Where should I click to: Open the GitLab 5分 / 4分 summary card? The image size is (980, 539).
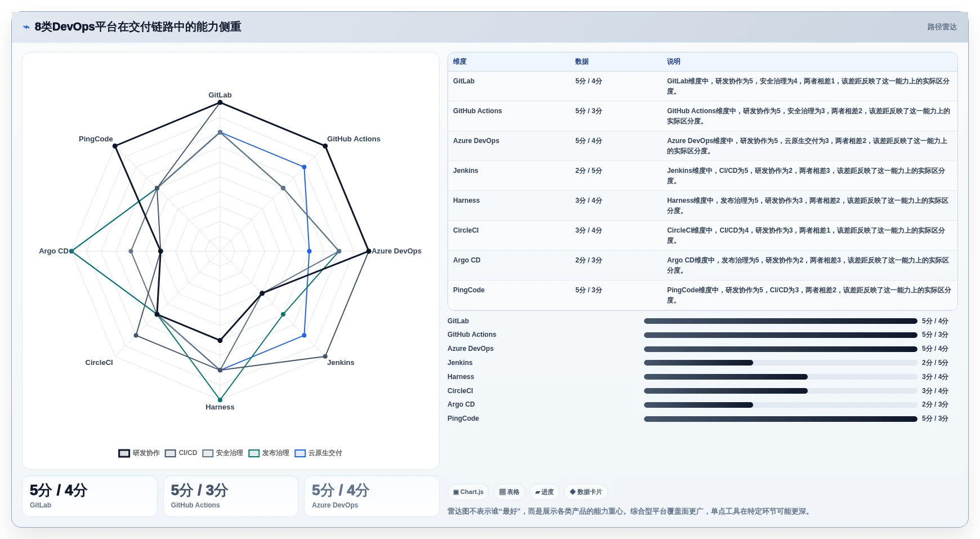coord(90,496)
